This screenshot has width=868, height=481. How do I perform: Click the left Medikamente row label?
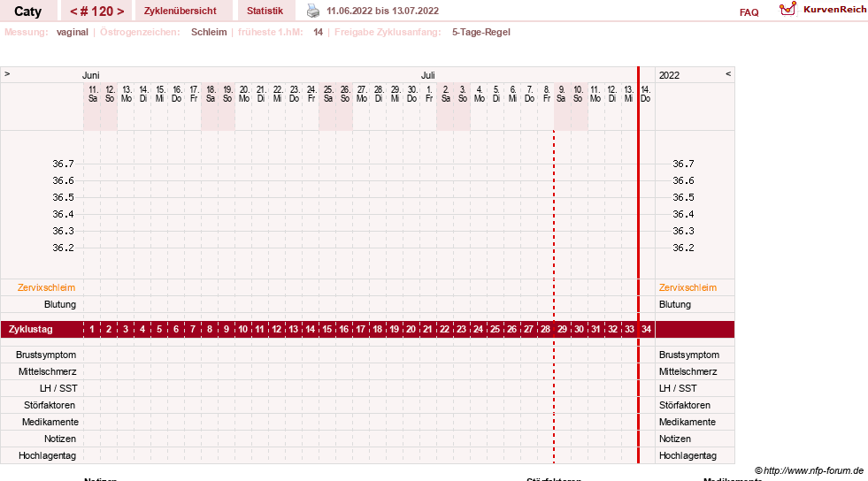50,422
